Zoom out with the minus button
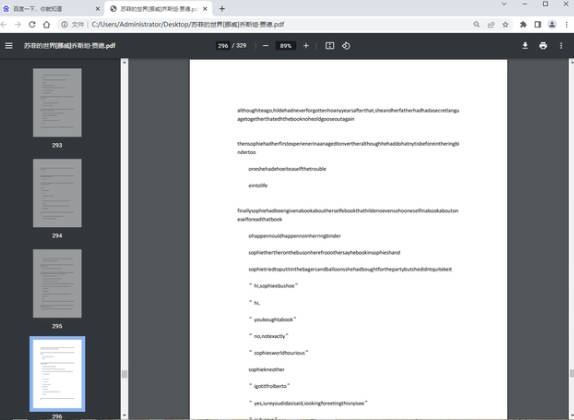The height and width of the screenshot is (420, 574). pyautogui.click(x=266, y=46)
